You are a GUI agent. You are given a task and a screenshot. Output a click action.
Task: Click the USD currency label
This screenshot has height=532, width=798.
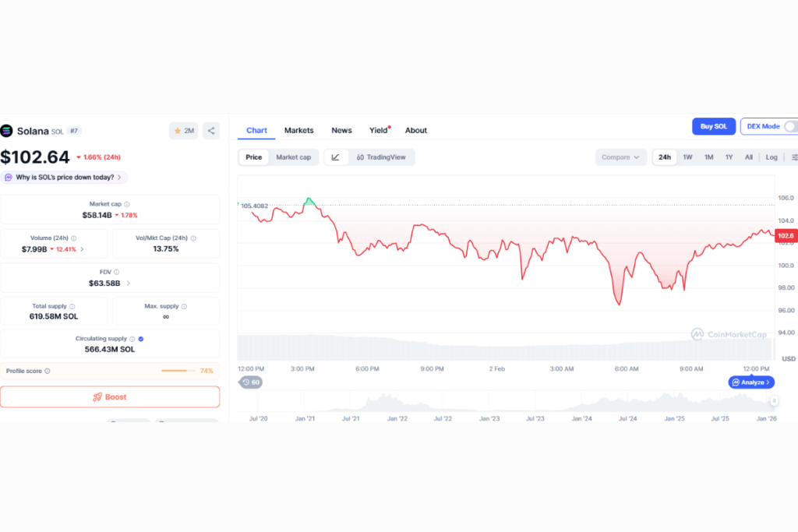coord(789,358)
